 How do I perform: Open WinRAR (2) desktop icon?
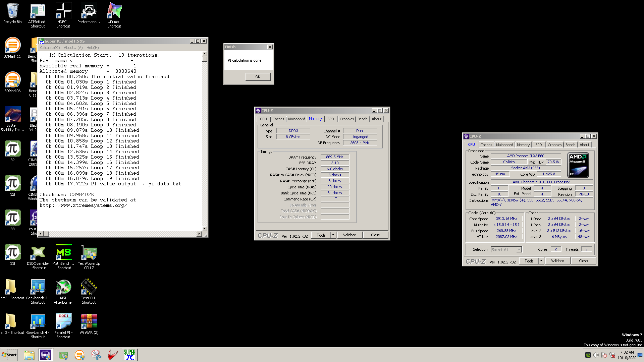tap(89, 324)
